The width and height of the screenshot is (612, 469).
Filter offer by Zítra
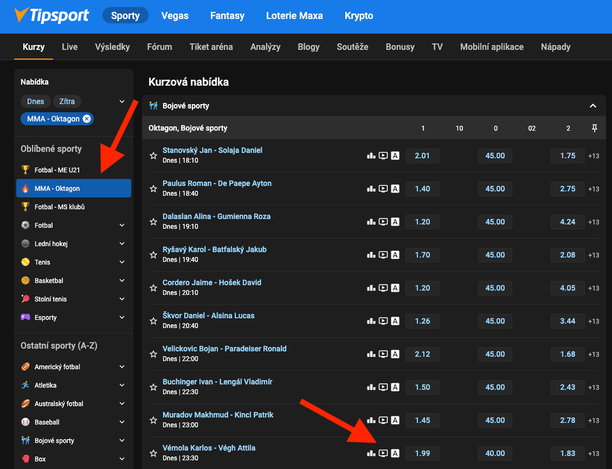coord(67,101)
